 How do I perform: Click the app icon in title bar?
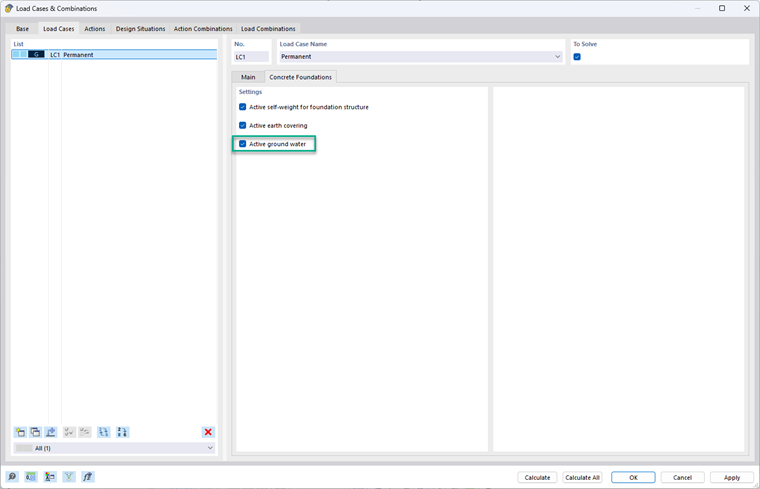[x=8, y=8]
